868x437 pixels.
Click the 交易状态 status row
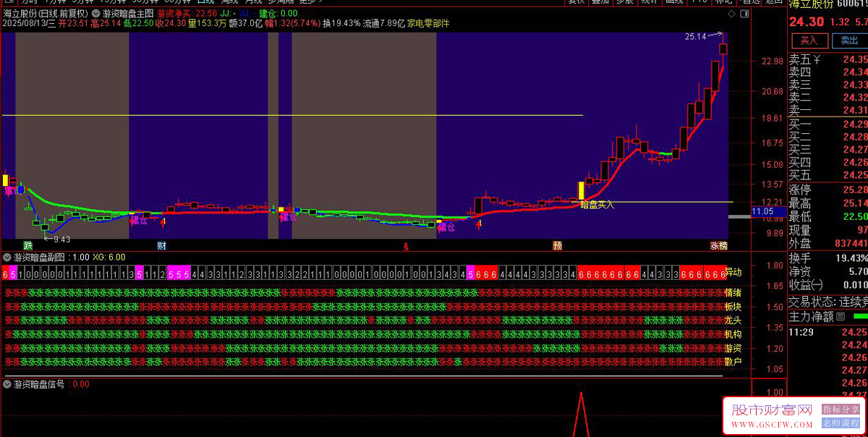click(x=827, y=301)
